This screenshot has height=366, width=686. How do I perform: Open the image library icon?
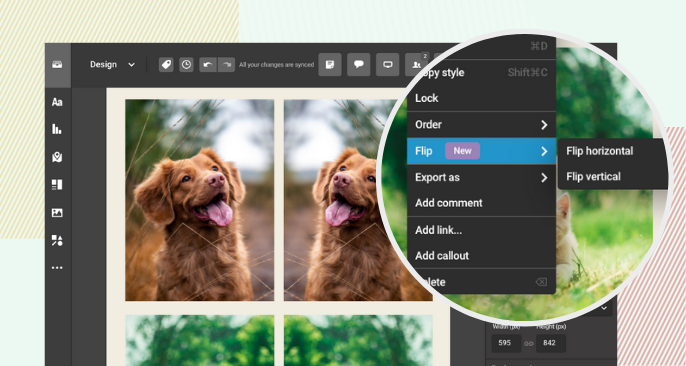tap(57, 213)
